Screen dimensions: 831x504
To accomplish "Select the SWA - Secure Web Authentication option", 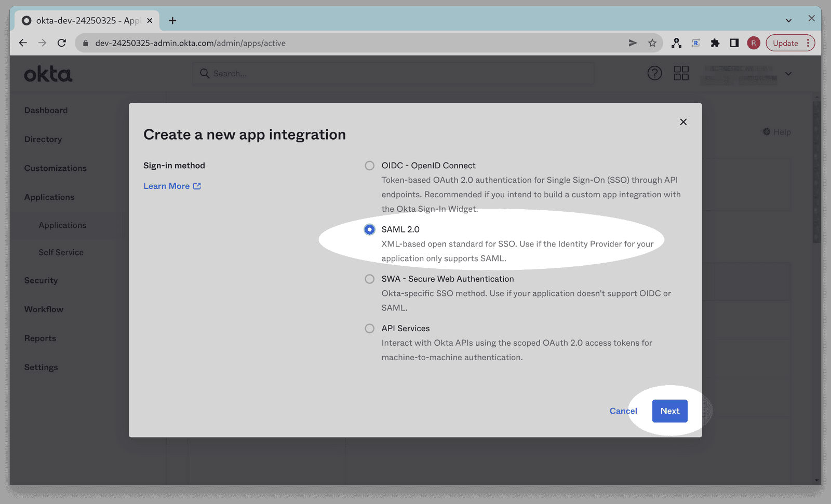I will point(369,279).
